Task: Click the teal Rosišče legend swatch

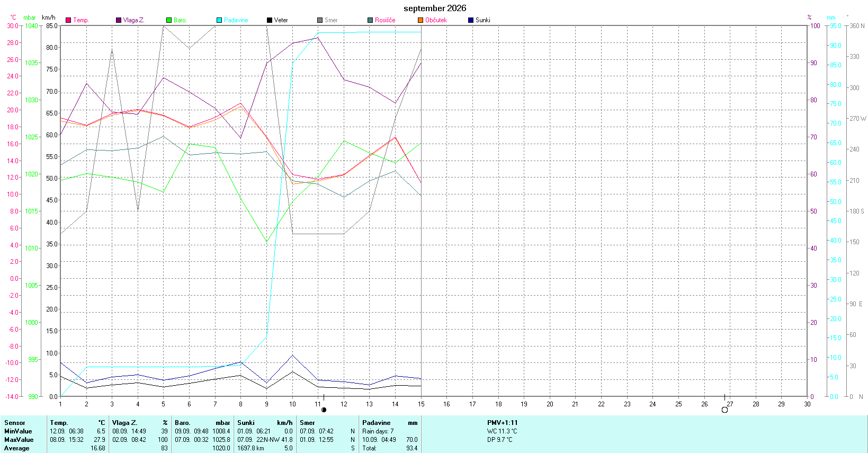Action: click(x=370, y=20)
